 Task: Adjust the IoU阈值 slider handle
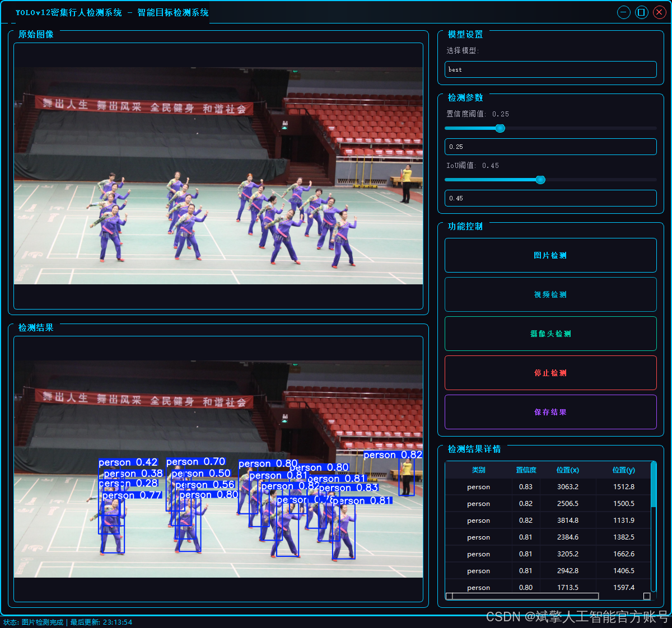(x=540, y=180)
